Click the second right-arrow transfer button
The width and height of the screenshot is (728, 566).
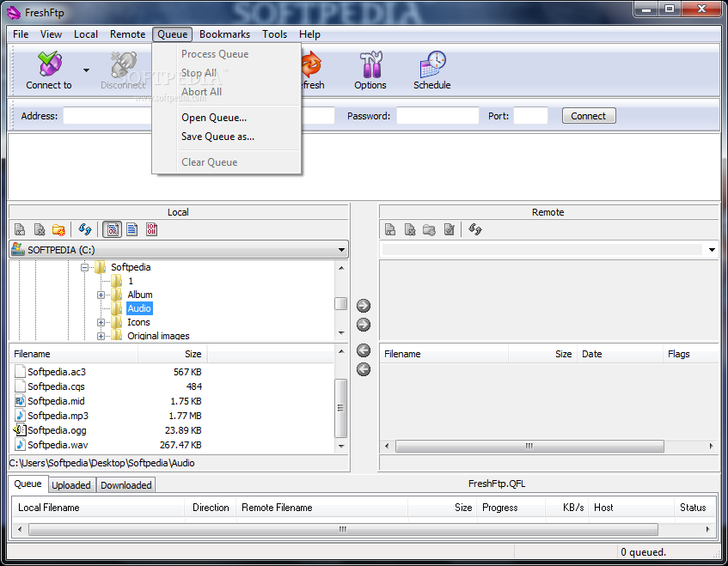click(x=364, y=325)
